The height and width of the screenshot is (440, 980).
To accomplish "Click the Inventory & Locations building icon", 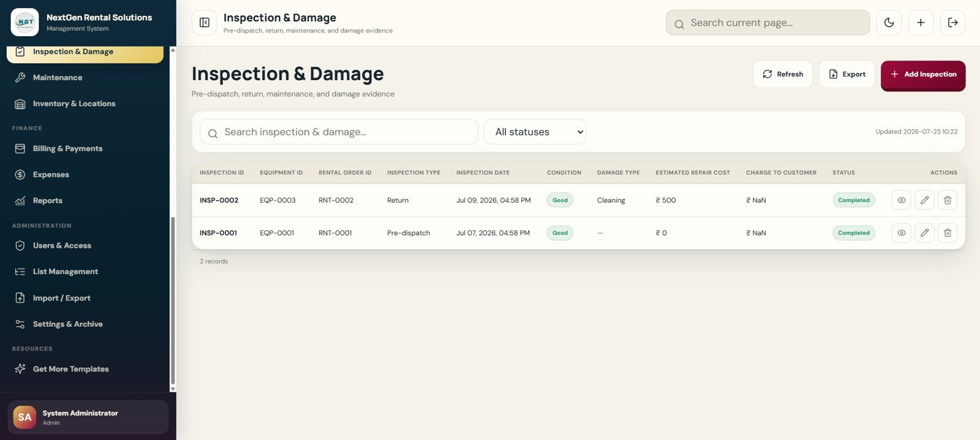I will [x=20, y=104].
